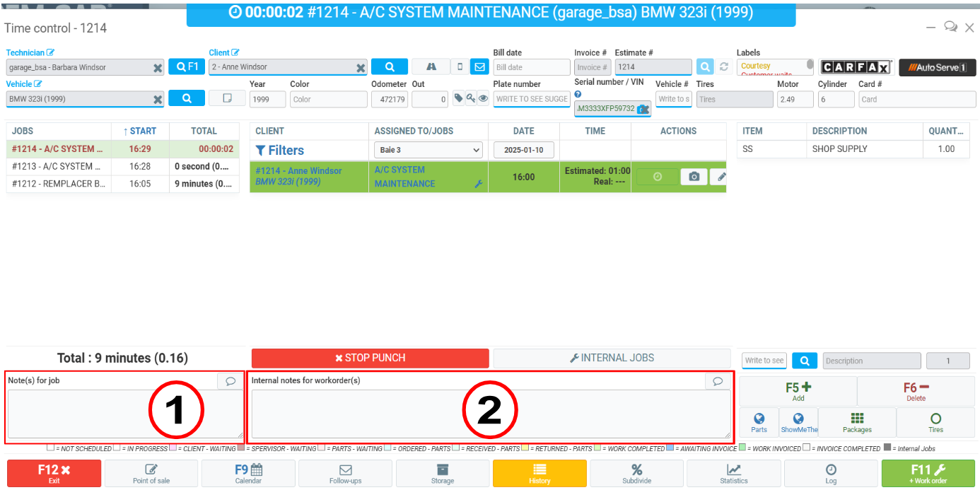Open Calendar with the F9 button
This screenshot has height=490, width=980.
click(248, 473)
